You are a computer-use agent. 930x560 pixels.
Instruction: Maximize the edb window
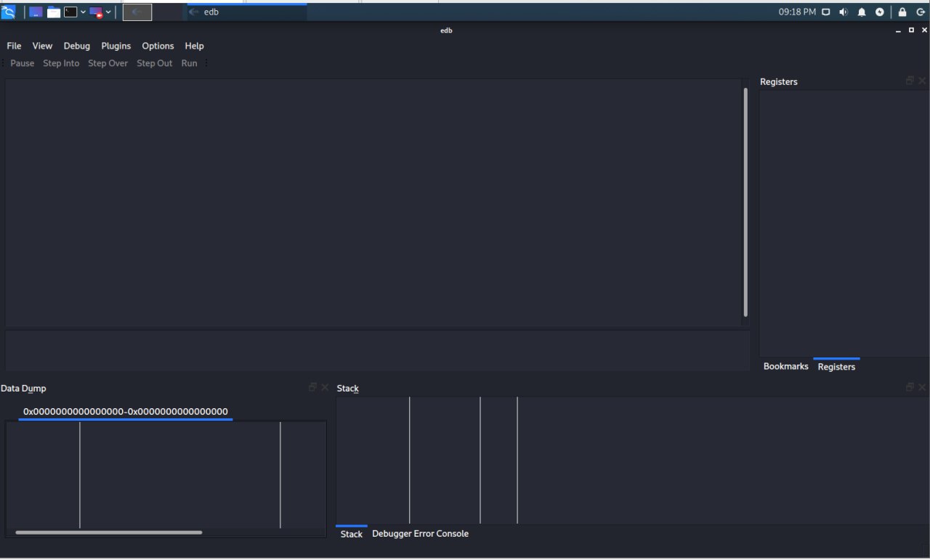(x=911, y=31)
